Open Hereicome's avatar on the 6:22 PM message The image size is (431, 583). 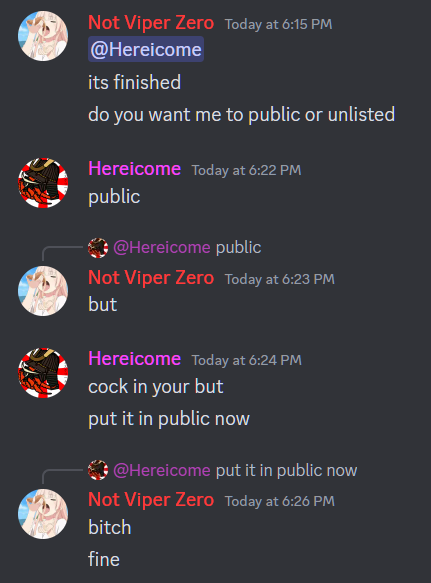coord(43,183)
